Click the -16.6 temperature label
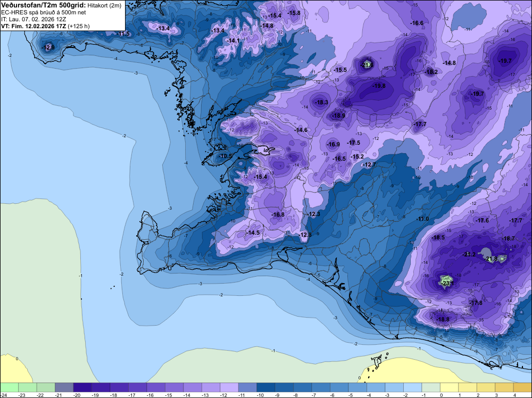The height and width of the screenshot is (398, 532). 417,23
